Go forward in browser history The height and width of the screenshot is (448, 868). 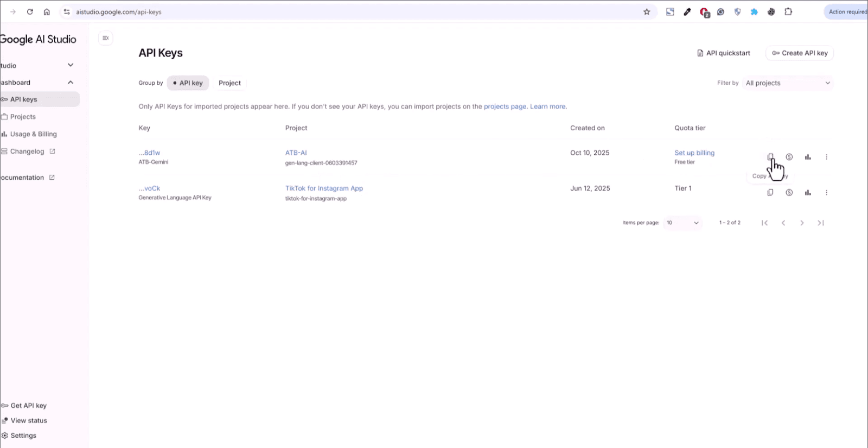[13, 12]
